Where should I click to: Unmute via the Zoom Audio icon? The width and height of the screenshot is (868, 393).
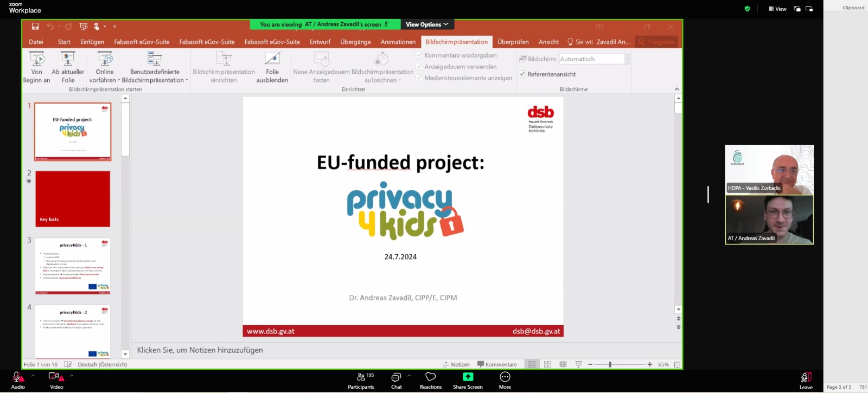click(x=18, y=380)
